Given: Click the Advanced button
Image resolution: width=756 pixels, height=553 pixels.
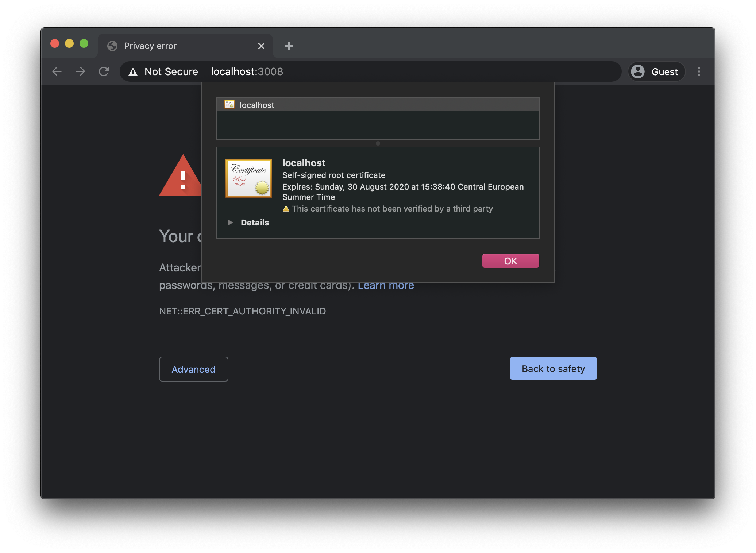Looking at the screenshot, I should pyautogui.click(x=193, y=369).
